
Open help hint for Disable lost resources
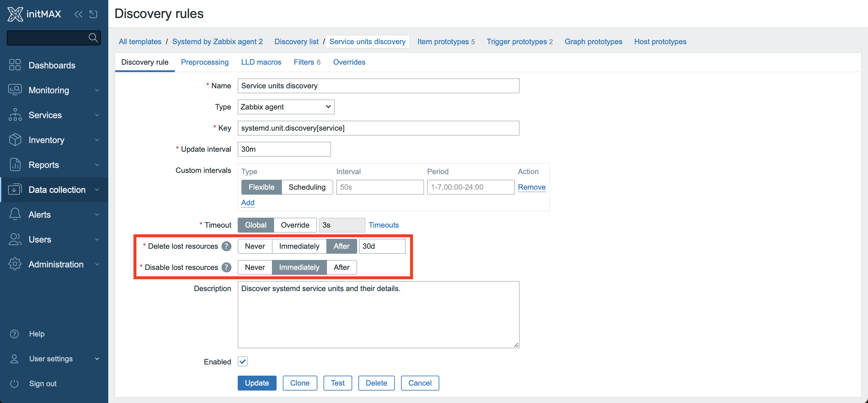tap(226, 267)
